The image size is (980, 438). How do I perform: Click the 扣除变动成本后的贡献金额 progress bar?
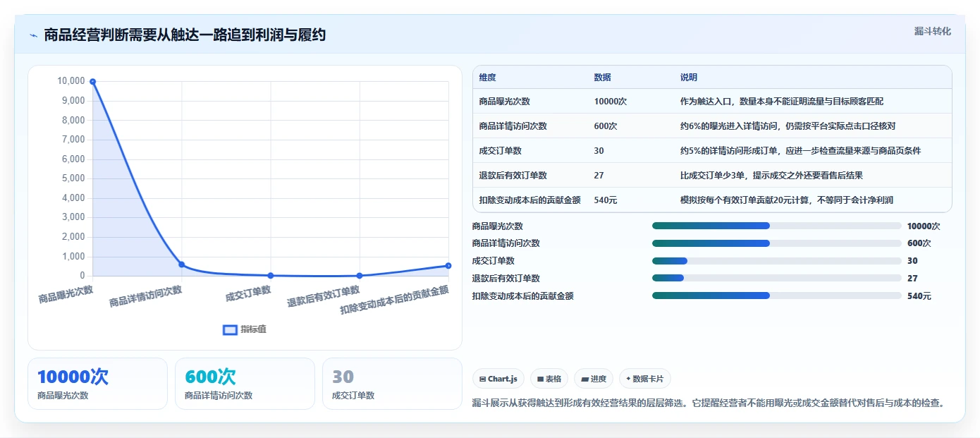tap(776, 296)
